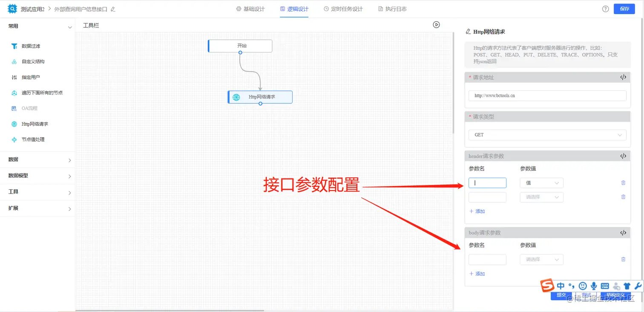Expand the 数据 section
This screenshot has width=644, height=312.
[x=70, y=160]
